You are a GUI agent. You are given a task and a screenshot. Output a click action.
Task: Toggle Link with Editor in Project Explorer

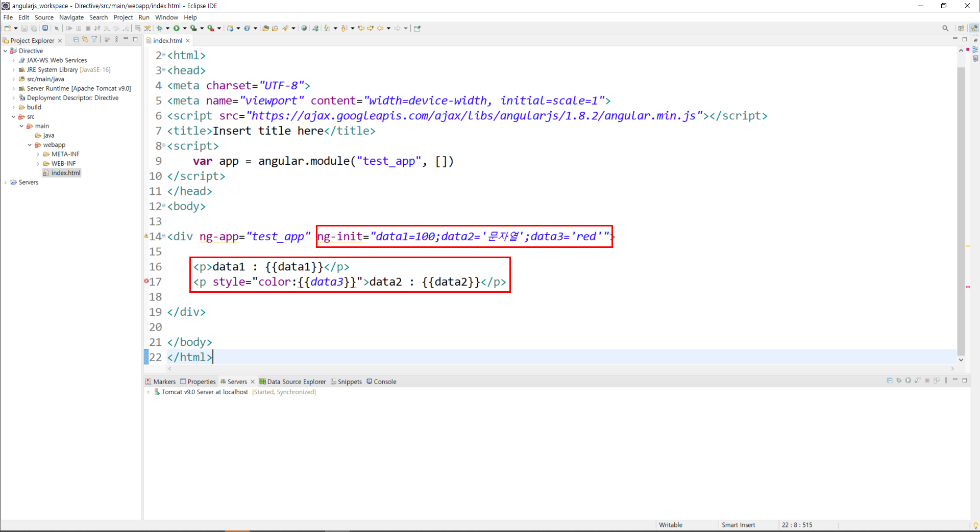85,40
